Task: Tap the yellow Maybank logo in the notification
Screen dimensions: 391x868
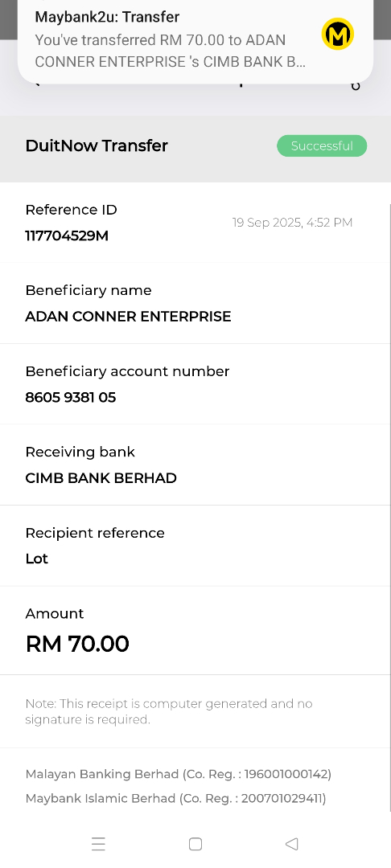Action: click(x=337, y=34)
